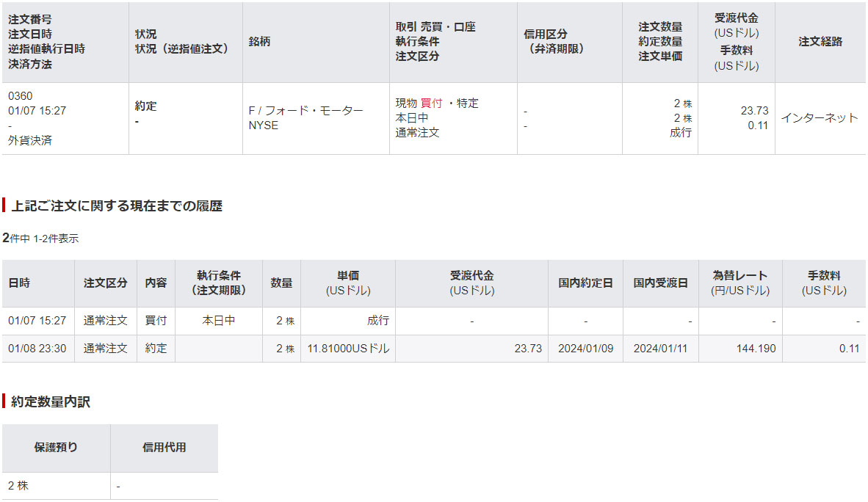The height and width of the screenshot is (502, 868).
Task: Click the NYSE market label
Action: pyautogui.click(x=264, y=125)
